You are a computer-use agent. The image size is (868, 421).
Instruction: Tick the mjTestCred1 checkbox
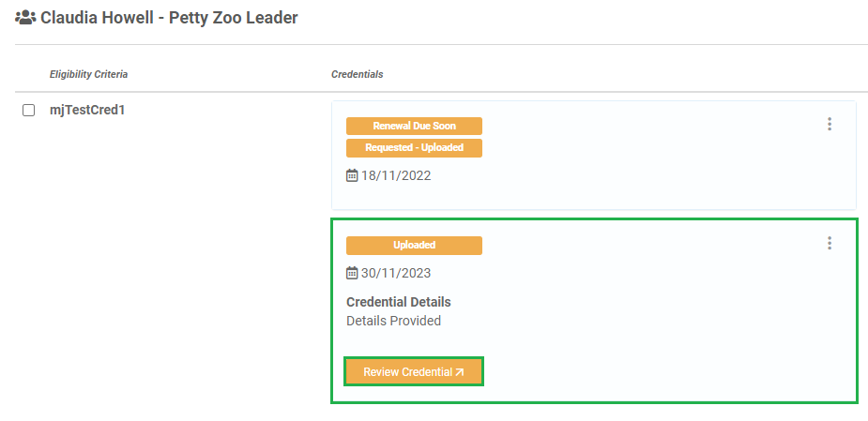tap(28, 110)
